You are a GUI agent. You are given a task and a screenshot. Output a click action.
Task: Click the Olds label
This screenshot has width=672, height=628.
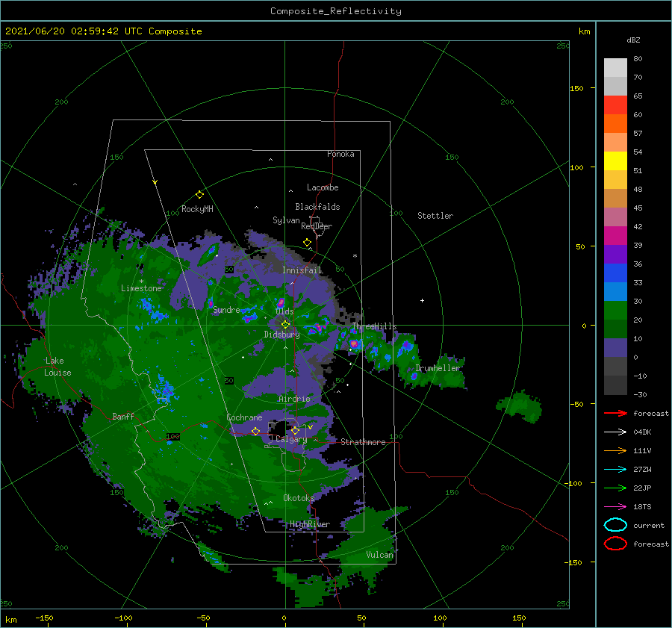pos(284,311)
